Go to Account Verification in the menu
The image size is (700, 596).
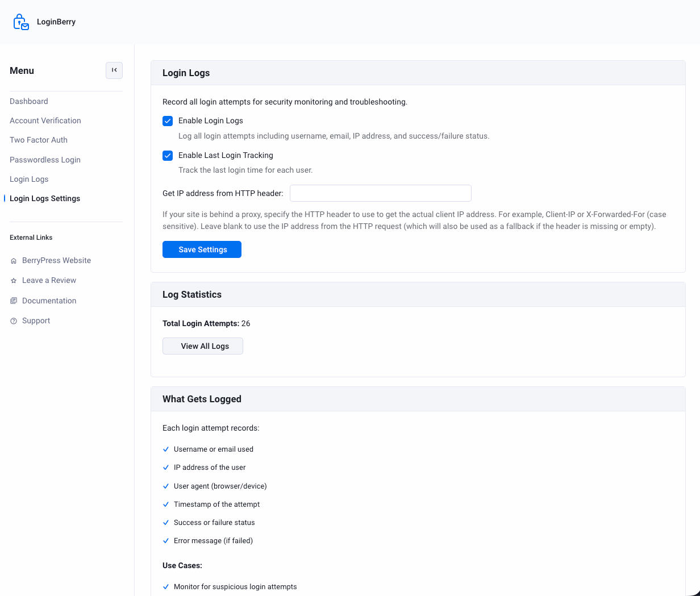click(45, 120)
